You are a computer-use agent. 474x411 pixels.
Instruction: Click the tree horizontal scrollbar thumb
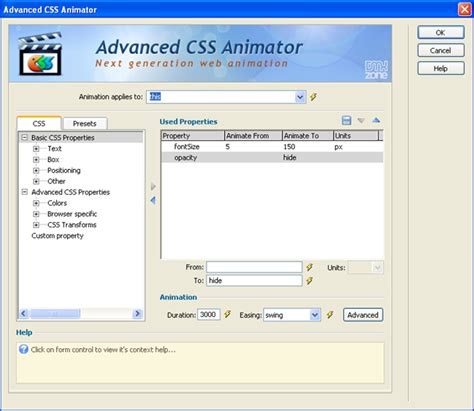pyautogui.click(x=55, y=314)
